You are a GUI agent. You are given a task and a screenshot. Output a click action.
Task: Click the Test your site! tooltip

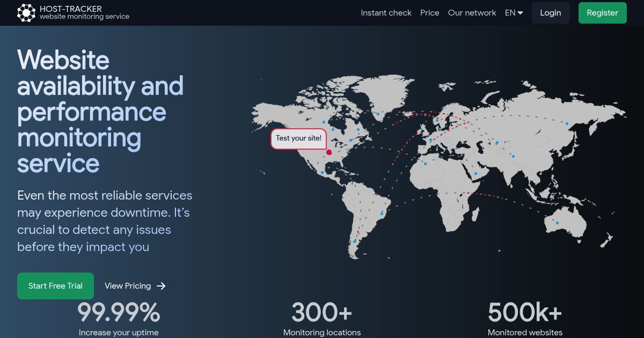point(298,138)
